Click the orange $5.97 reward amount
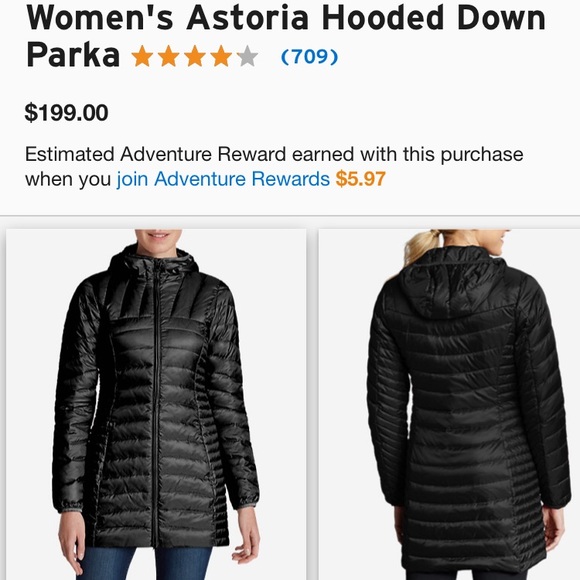This screenshot has height=580, width=580. coord(361,179)
